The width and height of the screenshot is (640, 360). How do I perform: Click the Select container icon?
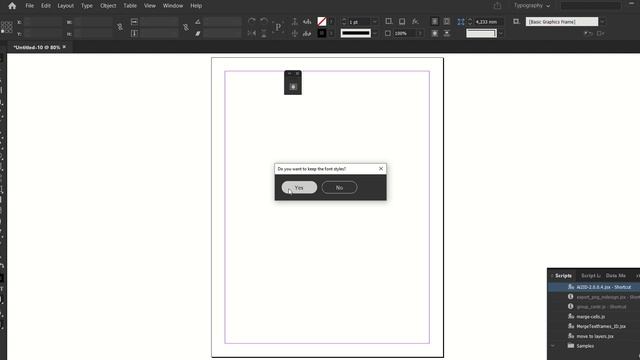coord(294,22)
